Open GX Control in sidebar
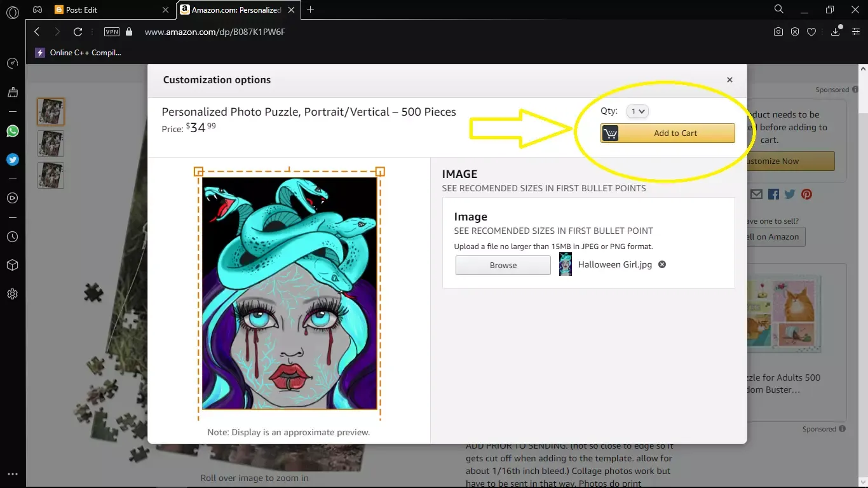 click(12, 64)
